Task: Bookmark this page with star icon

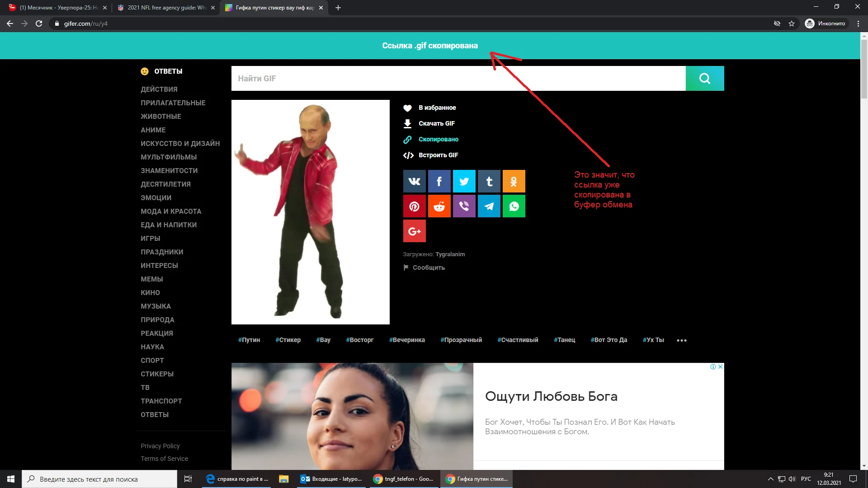Action: [791, 23]
